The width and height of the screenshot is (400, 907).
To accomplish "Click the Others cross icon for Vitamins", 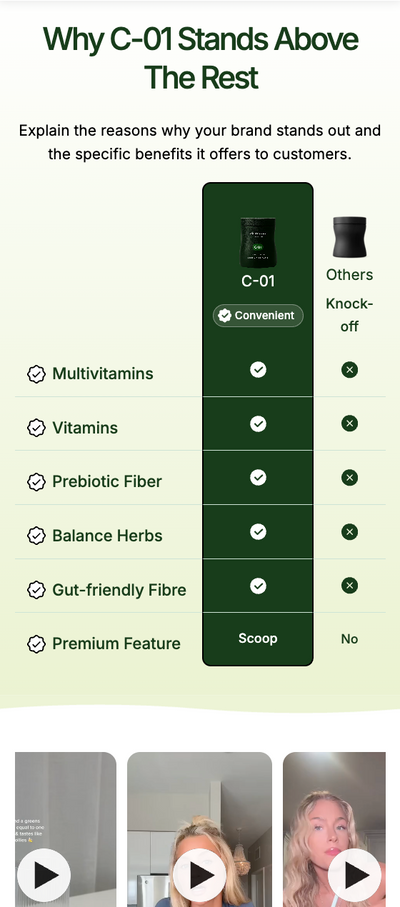I will tap(349, 423).
